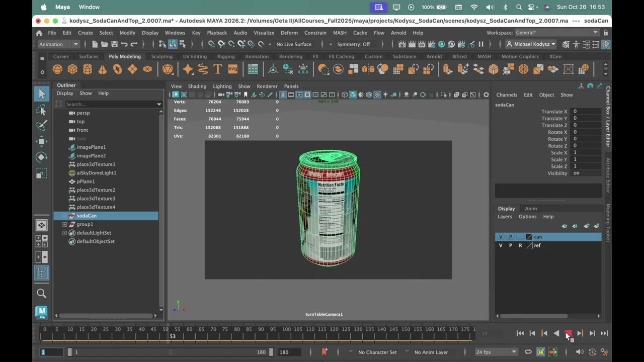644x362 pixels.
Task: Go to end of playback range
Action: 604,333
